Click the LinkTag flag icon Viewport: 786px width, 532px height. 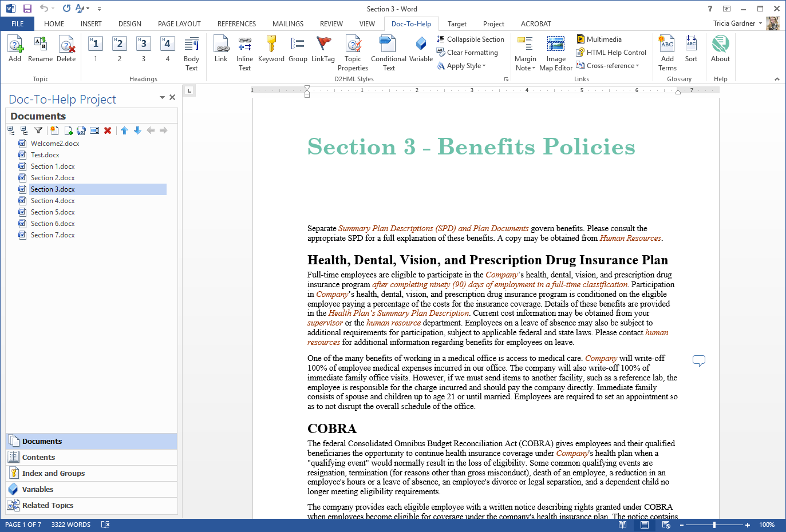pyautogui.click(x=323, y=49)
